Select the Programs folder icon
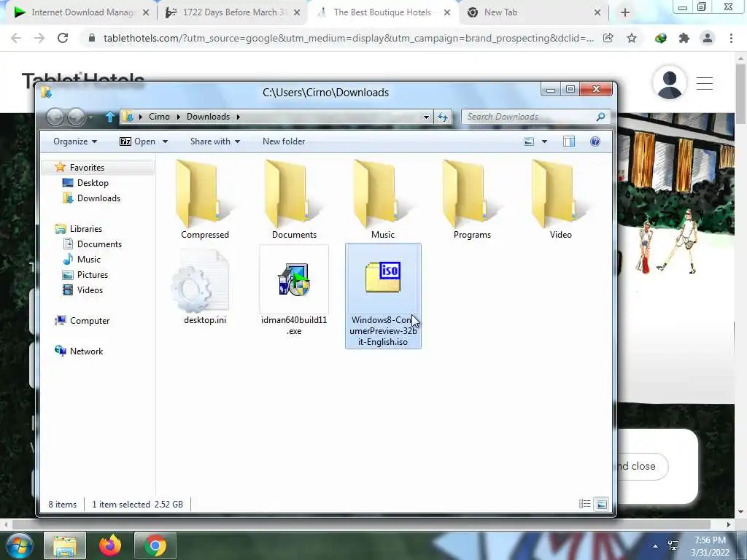 472,194
